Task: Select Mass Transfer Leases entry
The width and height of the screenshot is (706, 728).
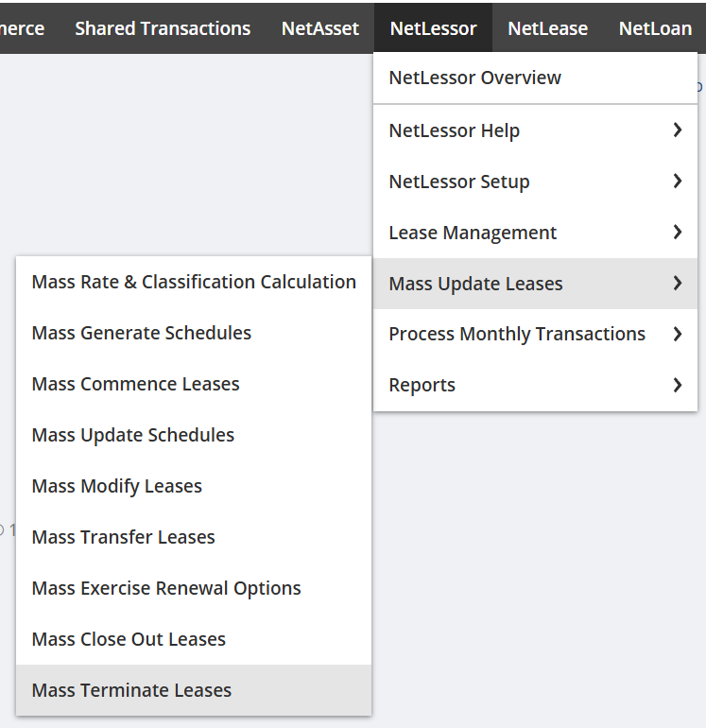Action: tap(124, 537)
